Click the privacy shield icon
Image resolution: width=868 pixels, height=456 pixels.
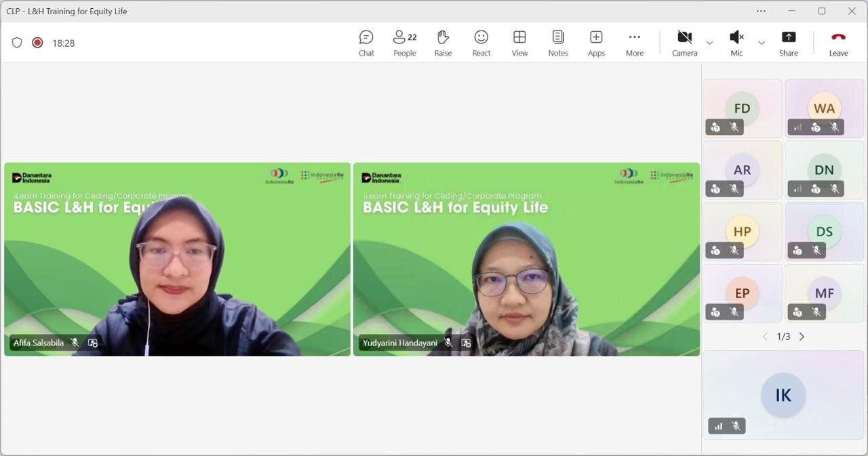(17, 43)
